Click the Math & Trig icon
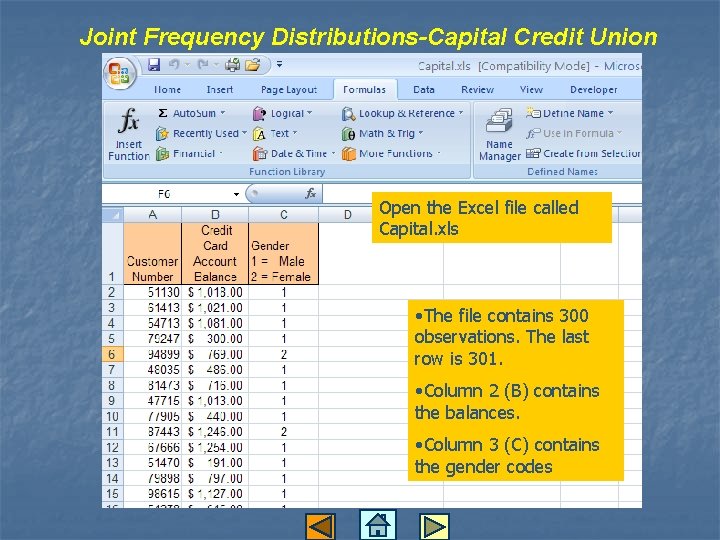The width and height of the screenshot is (720, 540). click(x=349, y=134)
